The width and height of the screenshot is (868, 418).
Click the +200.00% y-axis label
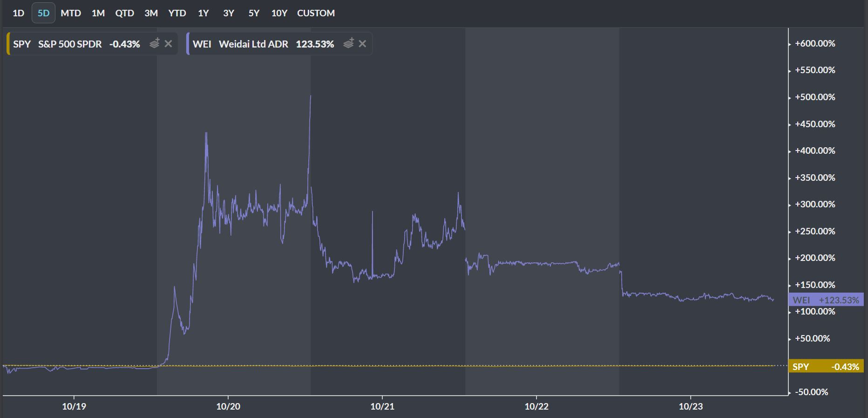815,258
